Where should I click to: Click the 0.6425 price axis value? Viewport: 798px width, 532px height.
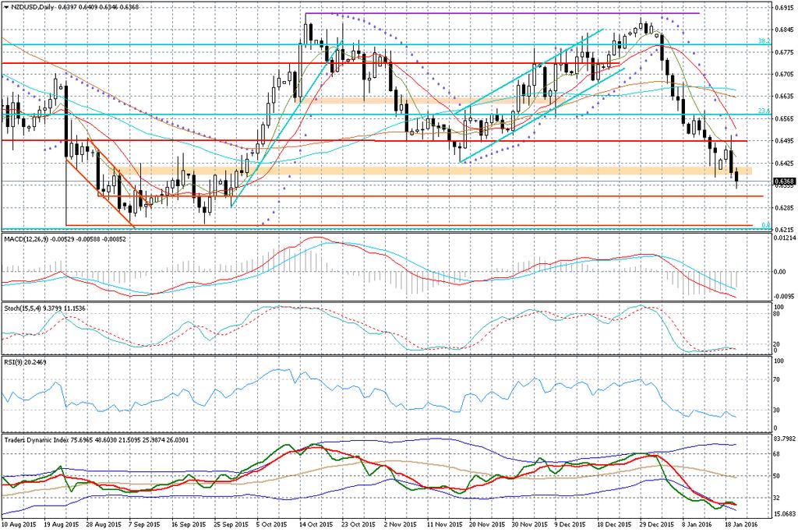click(784, 164)
